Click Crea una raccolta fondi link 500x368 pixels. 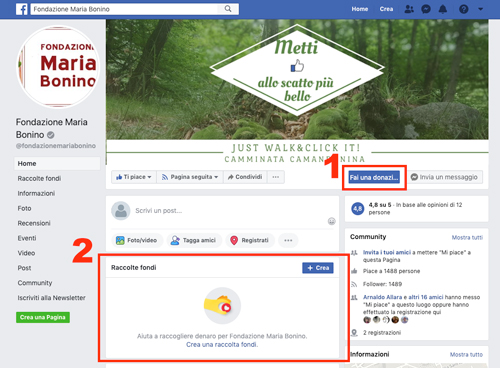(222, 344)
